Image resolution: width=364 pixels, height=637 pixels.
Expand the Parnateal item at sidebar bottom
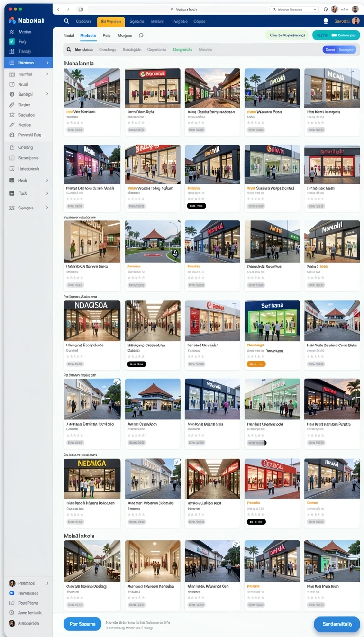[x=47, y=583]
